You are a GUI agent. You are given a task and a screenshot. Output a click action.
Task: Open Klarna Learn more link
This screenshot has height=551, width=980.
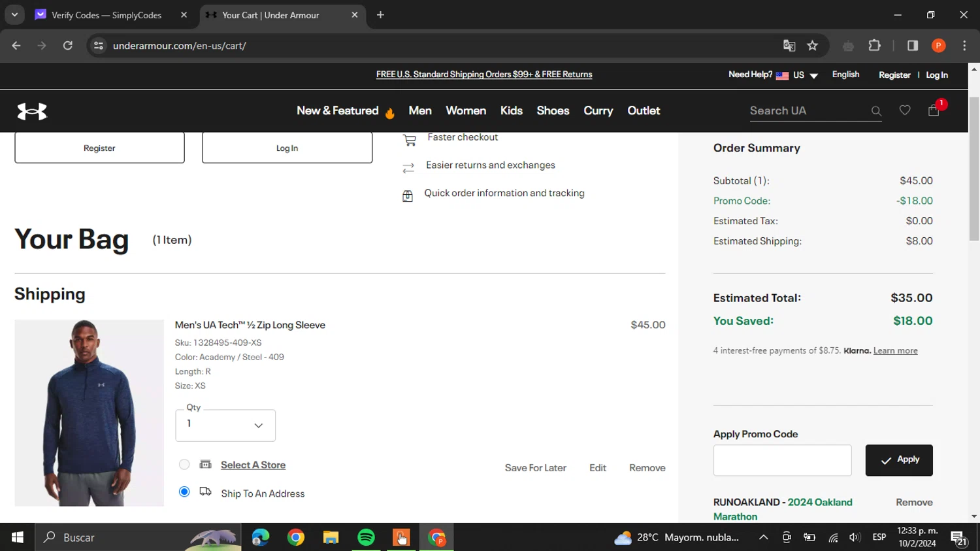[x=895, y=351]
